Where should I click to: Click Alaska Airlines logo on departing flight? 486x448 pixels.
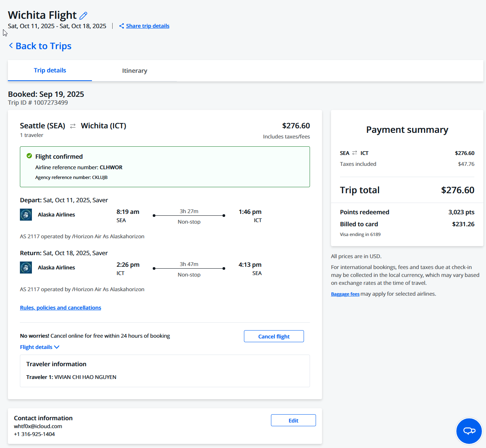click(x=26, y=215)
